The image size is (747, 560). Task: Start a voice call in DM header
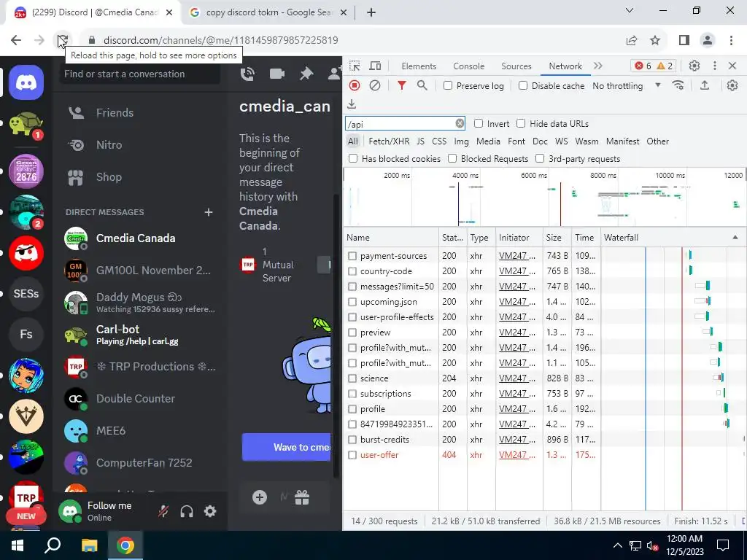coord(247,74)
